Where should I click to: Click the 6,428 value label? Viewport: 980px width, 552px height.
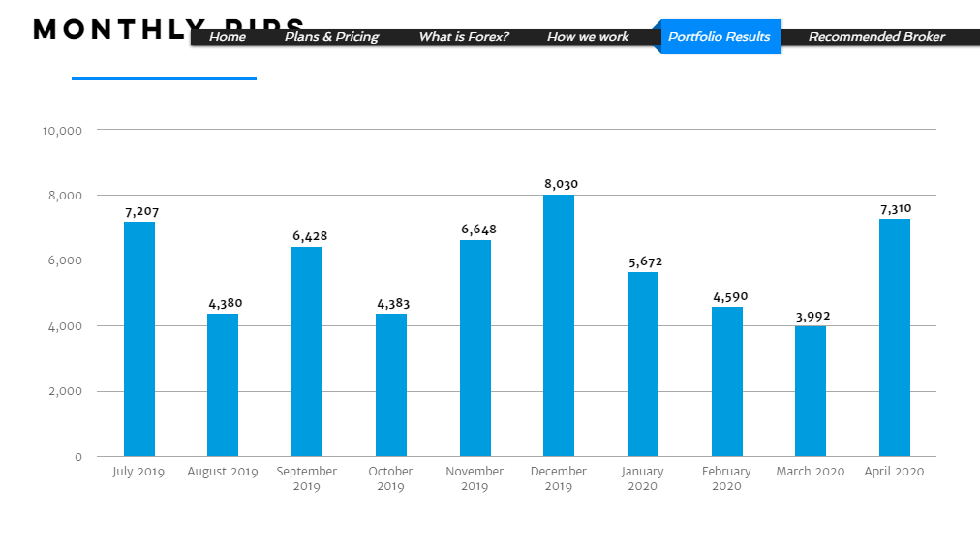310,236
